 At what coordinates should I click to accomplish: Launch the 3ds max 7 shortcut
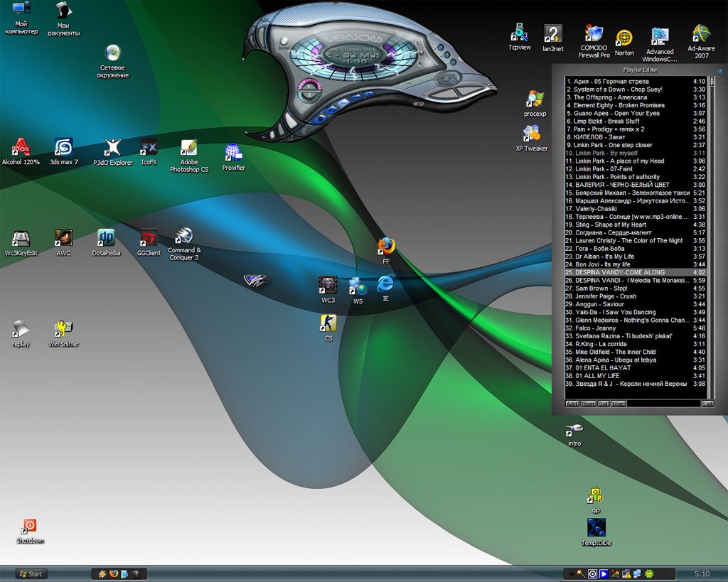(64, 147)
